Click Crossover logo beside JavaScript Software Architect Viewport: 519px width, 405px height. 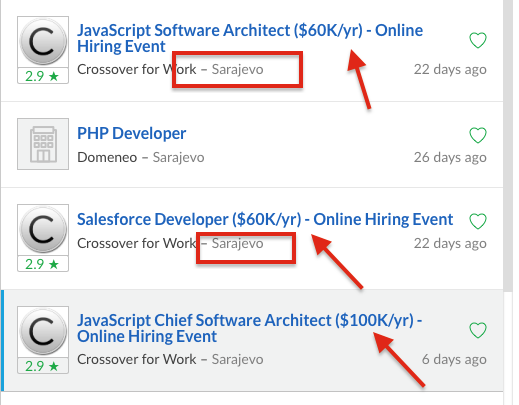click(x=43, y=42)
